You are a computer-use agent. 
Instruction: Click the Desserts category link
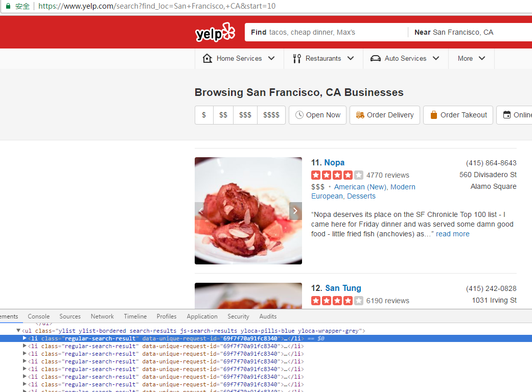tap(361, 196)
